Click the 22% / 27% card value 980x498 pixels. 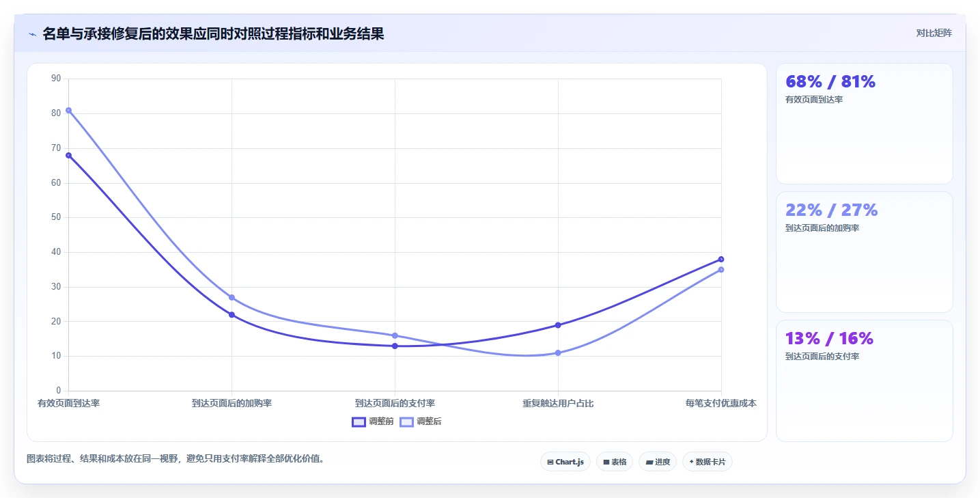pyautogui.click(x=832, y=210)
